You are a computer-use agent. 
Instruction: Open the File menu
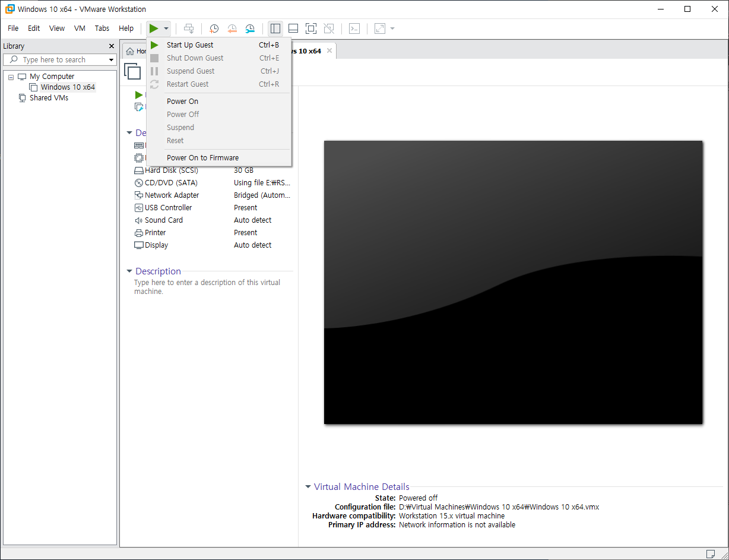tap(13, 29)
